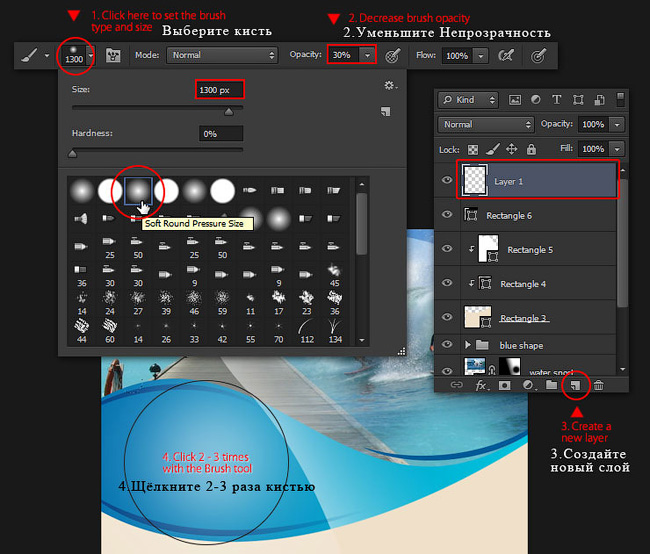
Task: Select the first Soft Round brush thumbnail
Action: (82, 191)
